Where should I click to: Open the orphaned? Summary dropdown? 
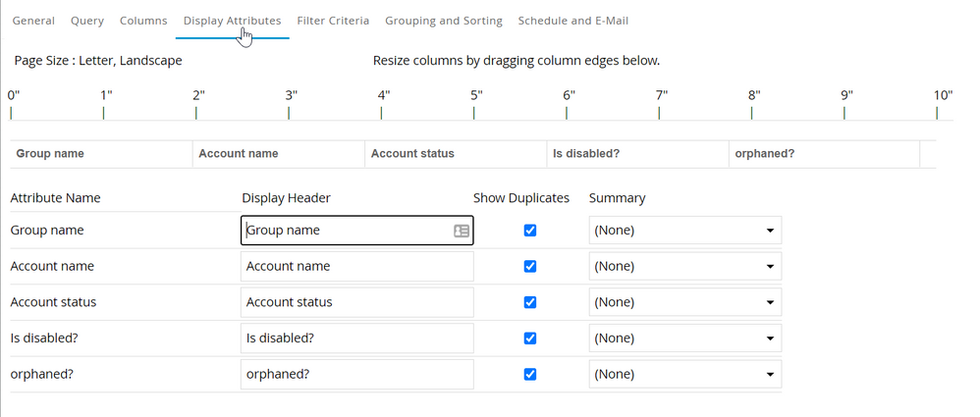(x=684, y=374)
